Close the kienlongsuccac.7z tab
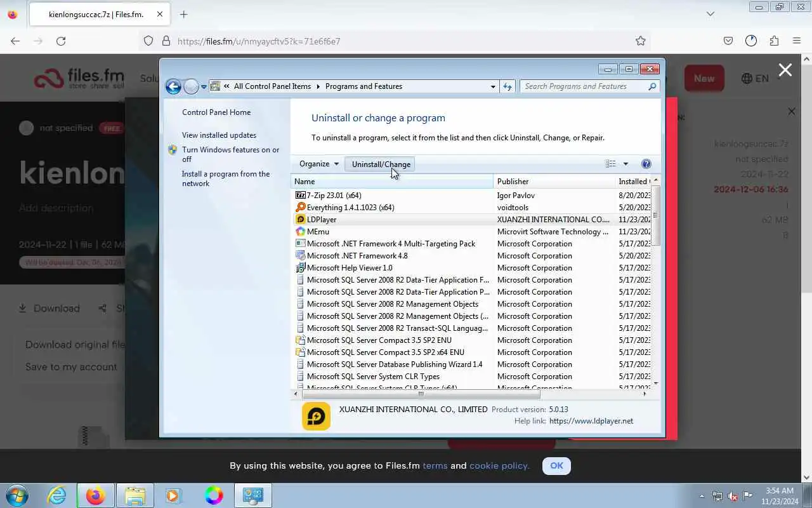Viewport: 812px width, 508px height. 159,14
